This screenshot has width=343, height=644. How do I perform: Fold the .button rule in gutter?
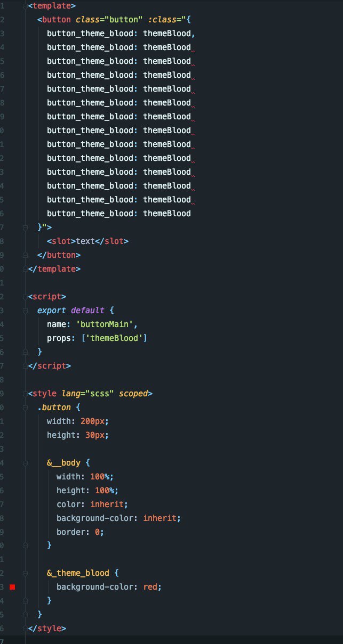click(25, 407)
